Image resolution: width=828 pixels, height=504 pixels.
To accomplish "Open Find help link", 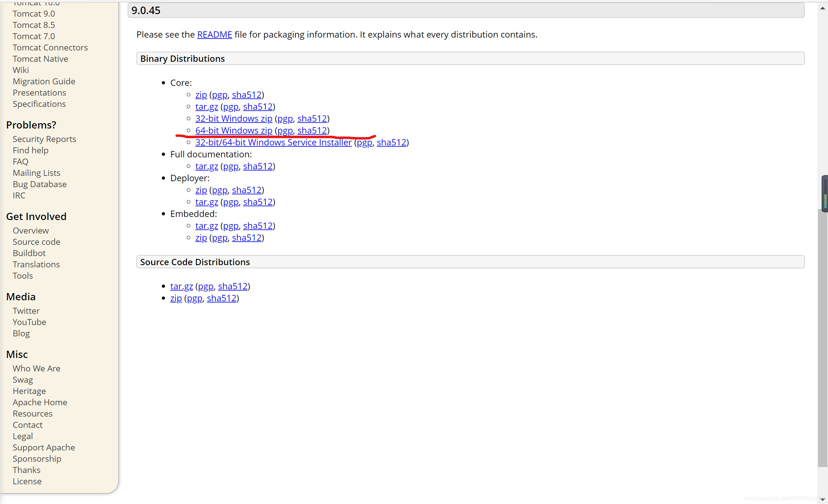I will click(30, 150).
